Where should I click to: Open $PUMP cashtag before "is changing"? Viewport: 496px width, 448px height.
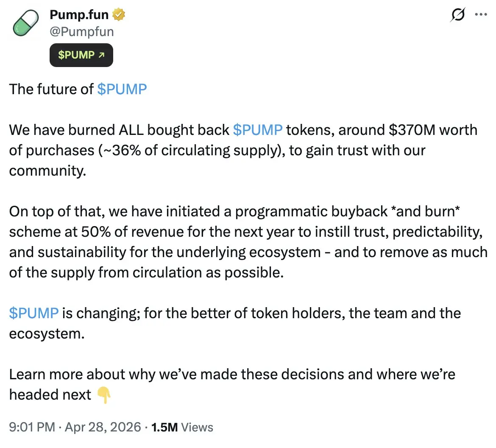tap(34, 313)
